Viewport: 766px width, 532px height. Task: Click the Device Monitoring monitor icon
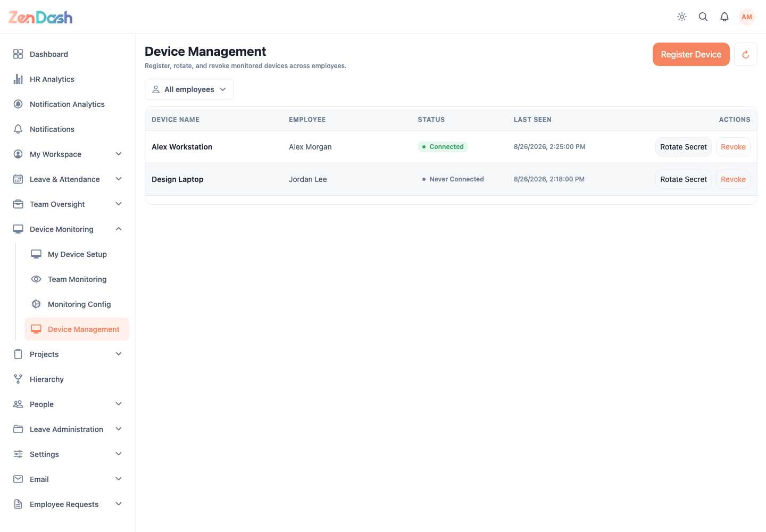tap(18, 229)
